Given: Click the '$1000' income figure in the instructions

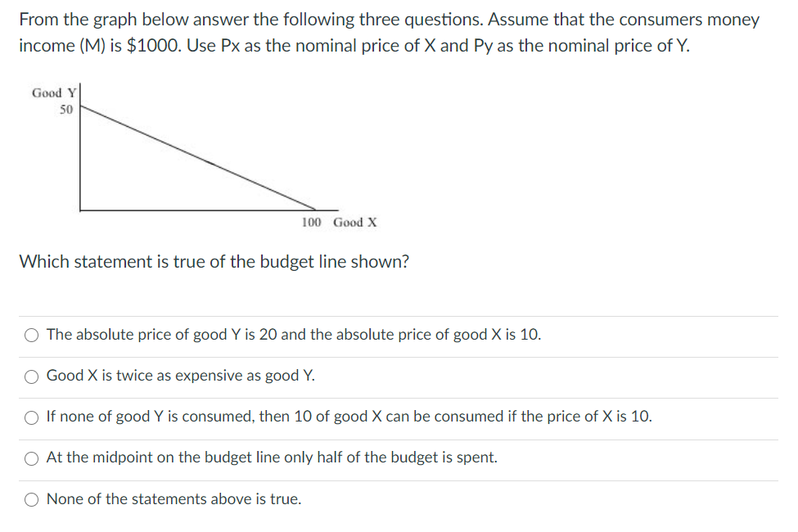Looking at the screenshot, I should 153,46.
